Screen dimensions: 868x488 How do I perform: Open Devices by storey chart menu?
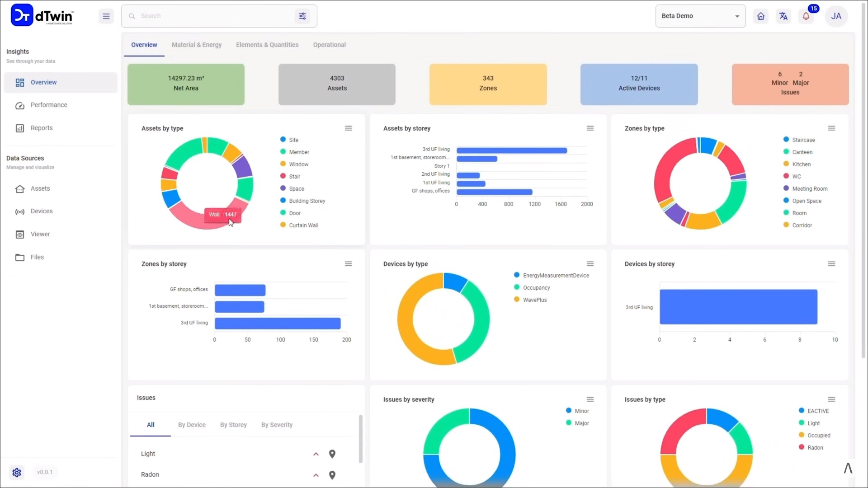tap(831, 264)
